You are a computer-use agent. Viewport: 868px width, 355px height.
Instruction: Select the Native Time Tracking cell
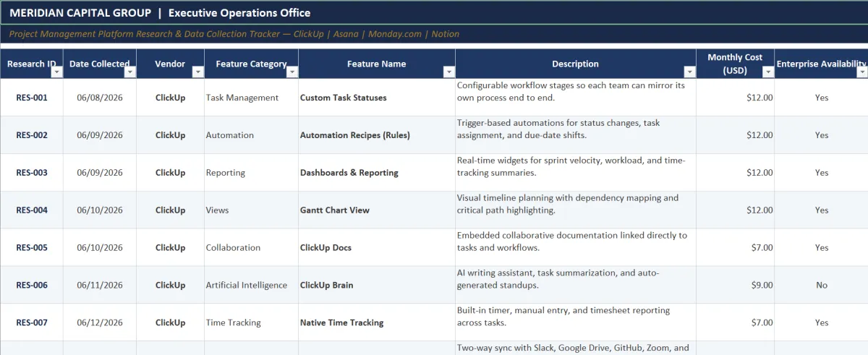click(x=377, y=323)
